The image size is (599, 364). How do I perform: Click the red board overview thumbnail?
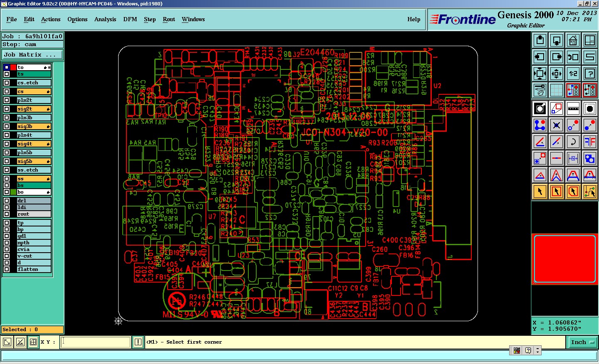coord(565,259)
